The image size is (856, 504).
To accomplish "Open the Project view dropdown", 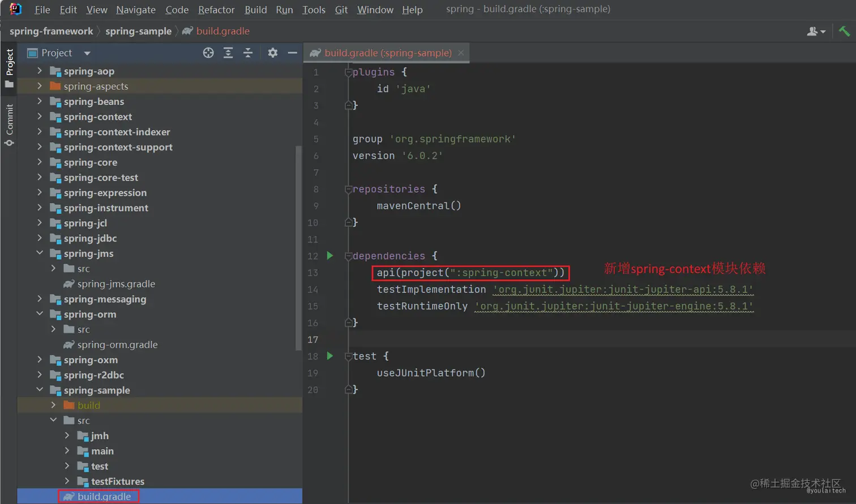I will point(87,53).
